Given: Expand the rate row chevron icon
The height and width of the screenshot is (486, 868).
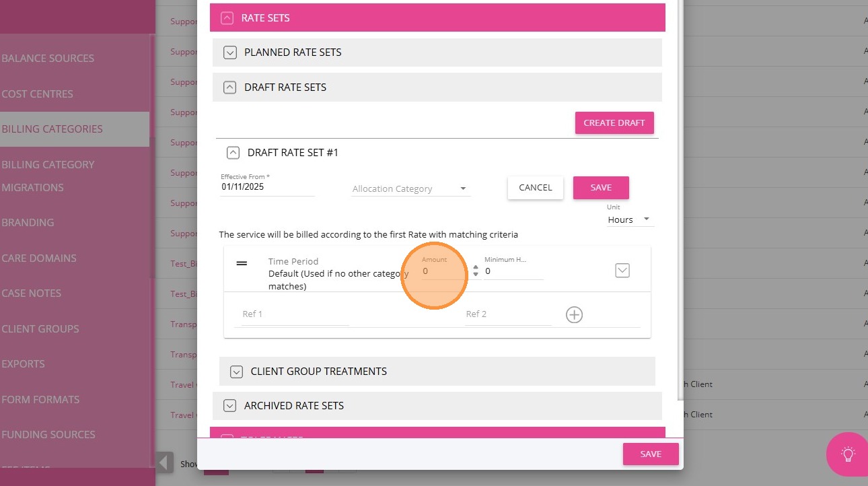Looking at the screenshot, I should click(x=622, y=270).
